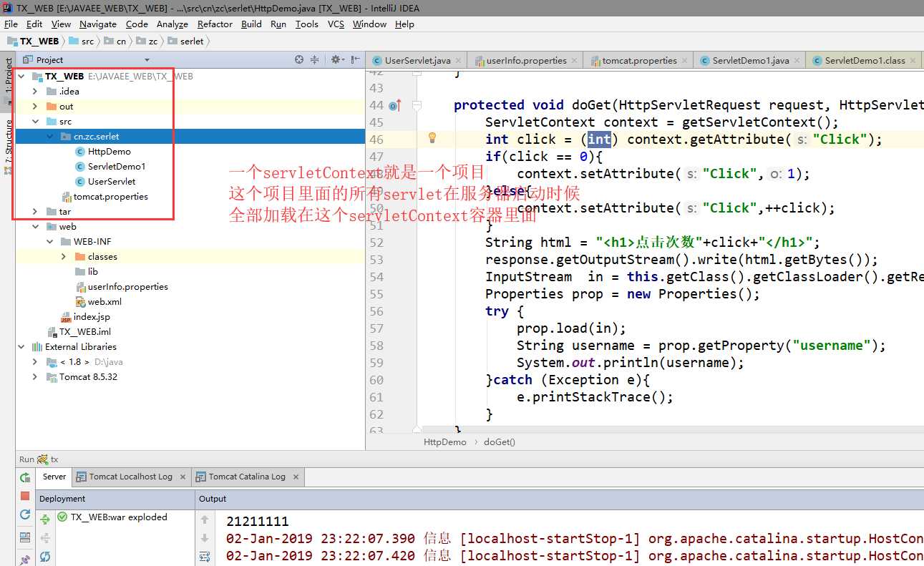Click the web.xml file icon

click(x=80, y=302)
